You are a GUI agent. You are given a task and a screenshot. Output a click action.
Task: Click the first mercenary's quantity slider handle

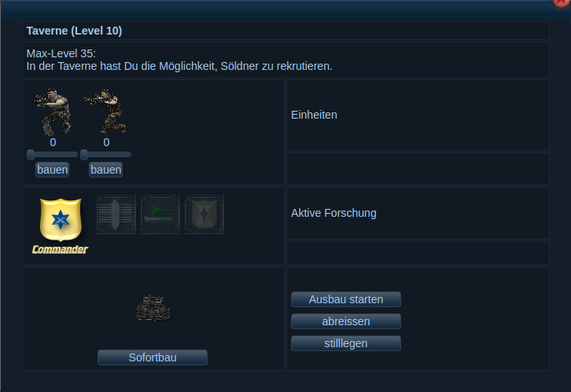coord(31,155)
